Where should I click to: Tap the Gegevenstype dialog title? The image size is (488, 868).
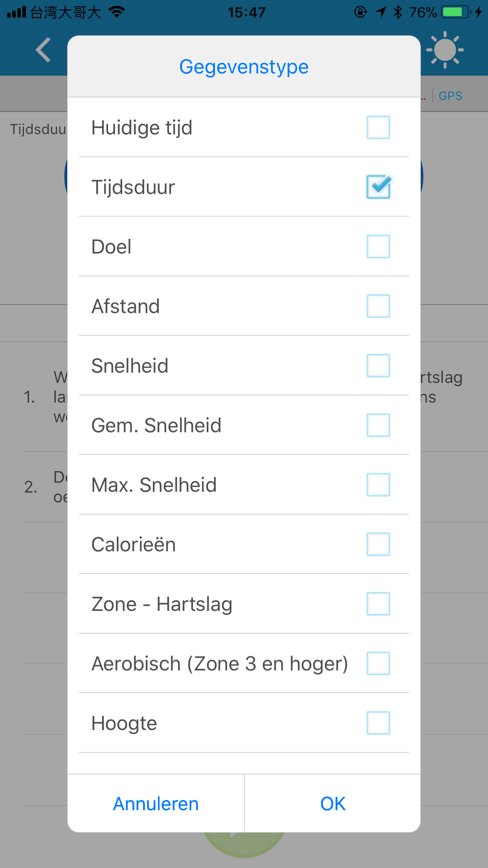point(244,67)
